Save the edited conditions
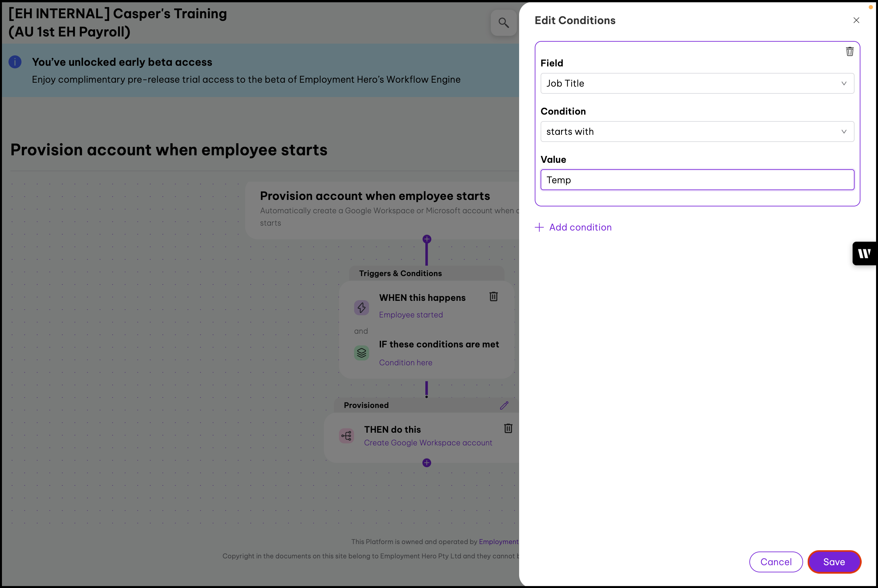 click(834, 562)
